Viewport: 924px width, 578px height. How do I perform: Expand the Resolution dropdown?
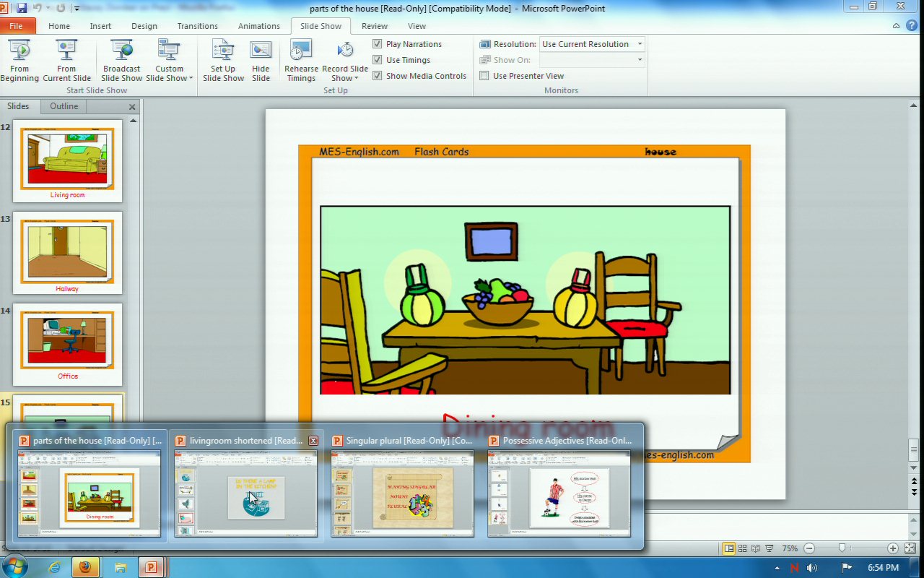click(639, 44)
